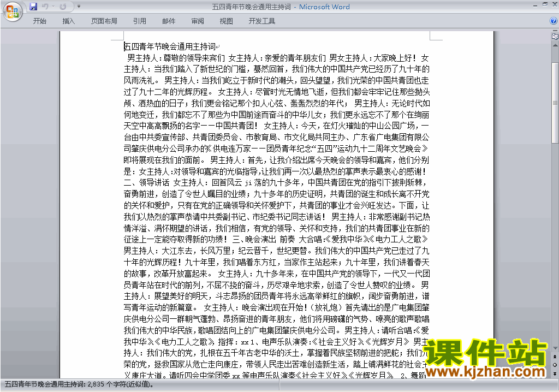Toggle the ruler button above the scrollbar
This screenshot has width=559, height=392.
[x=555, y=36]
